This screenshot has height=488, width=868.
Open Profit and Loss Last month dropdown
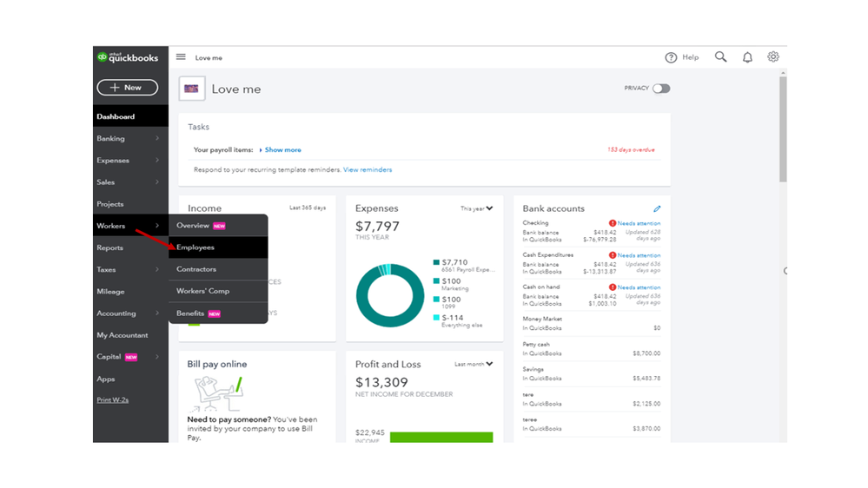[x=474, y=364]
